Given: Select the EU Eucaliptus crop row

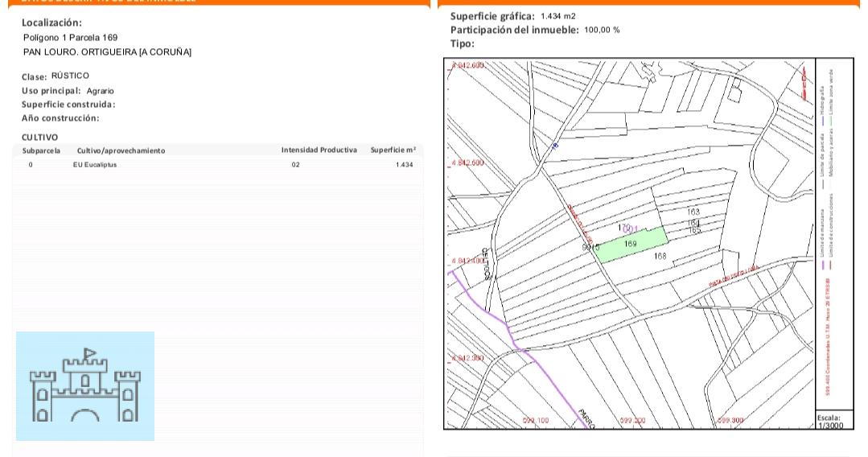Looking at the screenshot, I should pos(217,164).
